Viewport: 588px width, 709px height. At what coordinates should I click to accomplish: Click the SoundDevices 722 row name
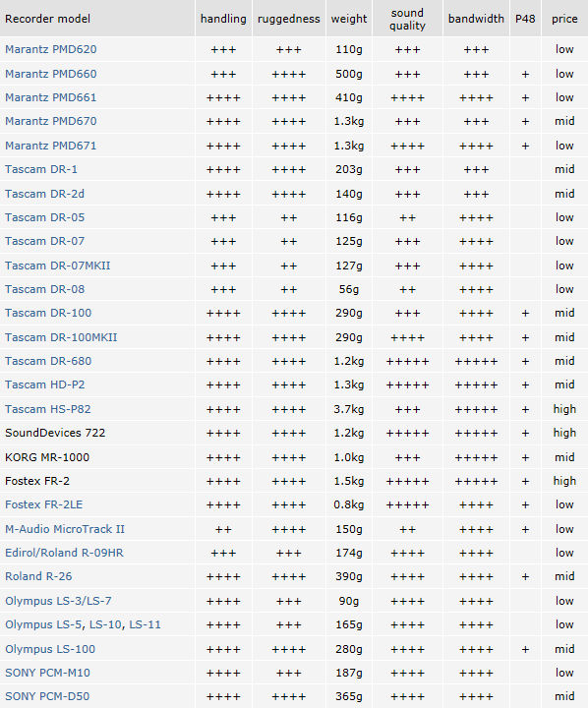pos(55,433)
